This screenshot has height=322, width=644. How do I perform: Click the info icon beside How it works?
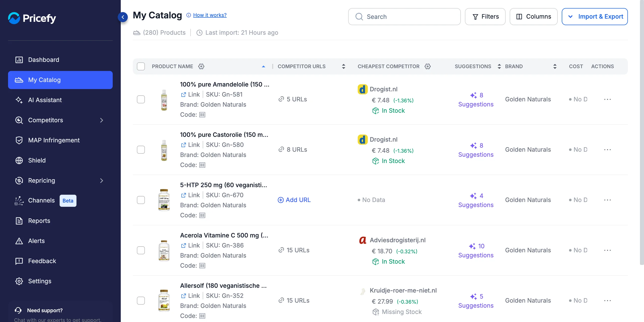(x=189, y=15)
